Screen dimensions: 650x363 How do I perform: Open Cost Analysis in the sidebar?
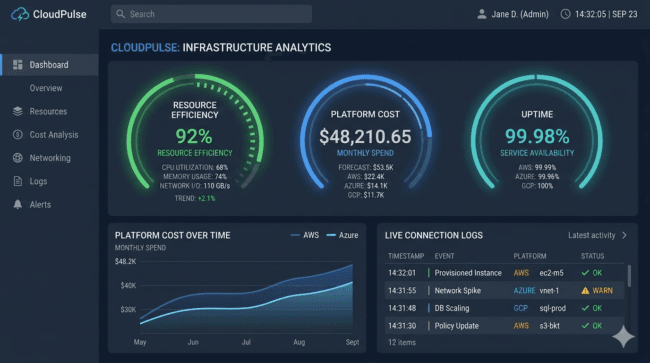click(54, 135)
